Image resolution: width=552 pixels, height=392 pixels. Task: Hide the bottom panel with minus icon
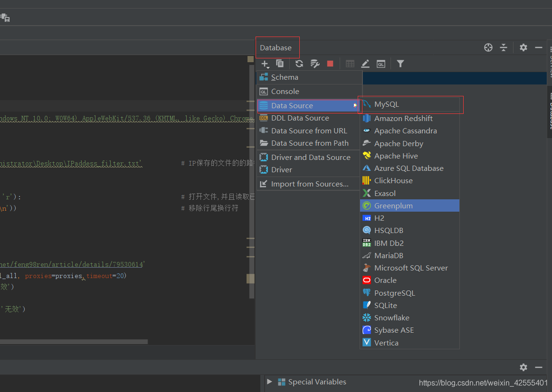click(x=539, y=367)
